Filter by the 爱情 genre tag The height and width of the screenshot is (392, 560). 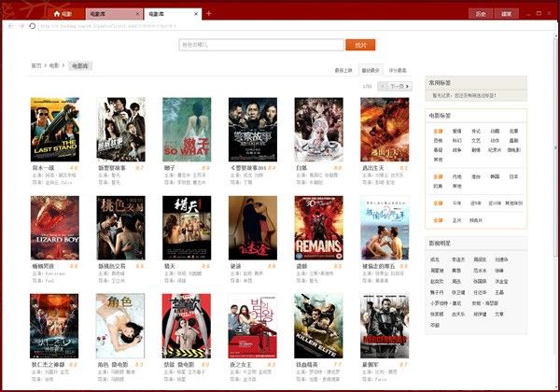[456, 131]
